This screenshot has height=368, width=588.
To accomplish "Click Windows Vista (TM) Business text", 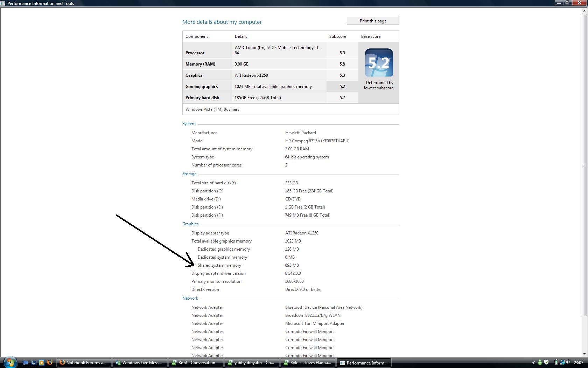I will (x=212, y=109).
